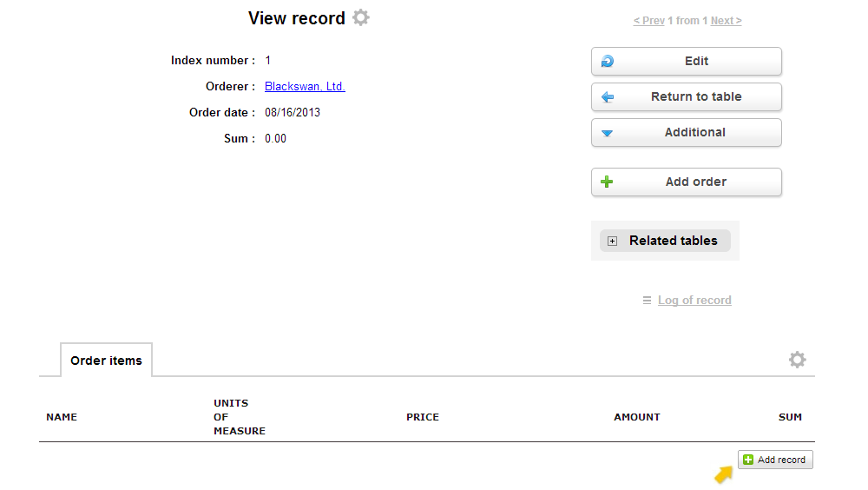Click Return to table button

click(687, 97)
